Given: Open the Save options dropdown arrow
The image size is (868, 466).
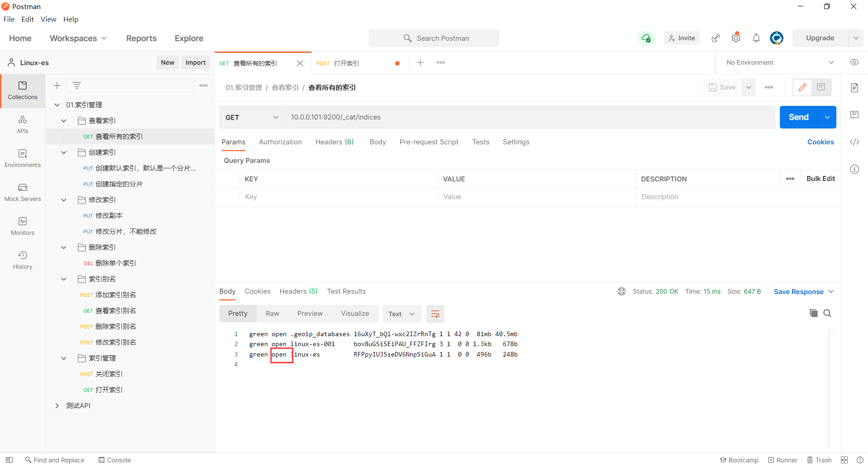Looking at the screenshot, I should click(749, 87).
